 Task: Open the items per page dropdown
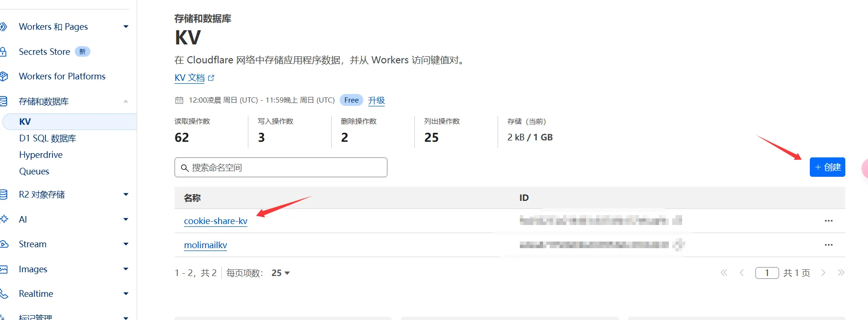tap(281, 273)
